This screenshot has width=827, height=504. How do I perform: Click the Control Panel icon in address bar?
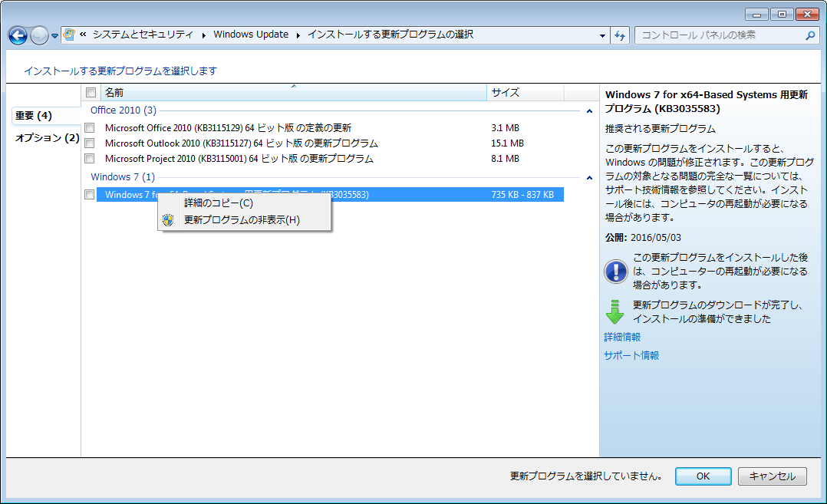(x=69, y=35)
